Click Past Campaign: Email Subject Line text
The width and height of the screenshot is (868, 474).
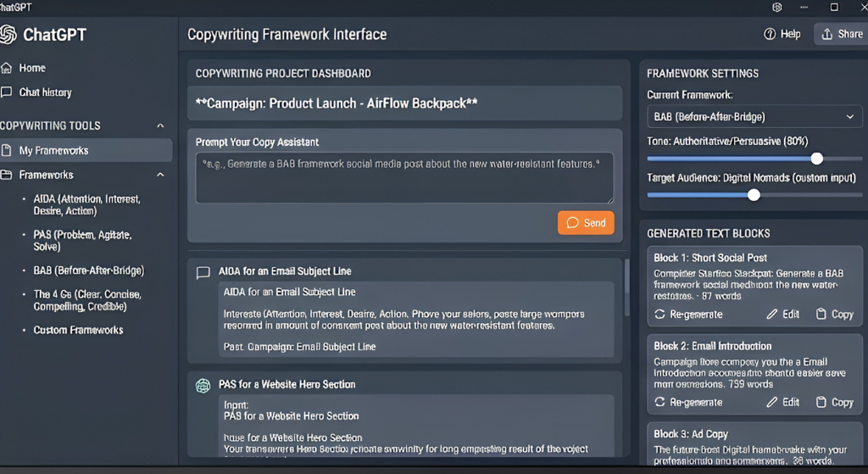(299, 347)
